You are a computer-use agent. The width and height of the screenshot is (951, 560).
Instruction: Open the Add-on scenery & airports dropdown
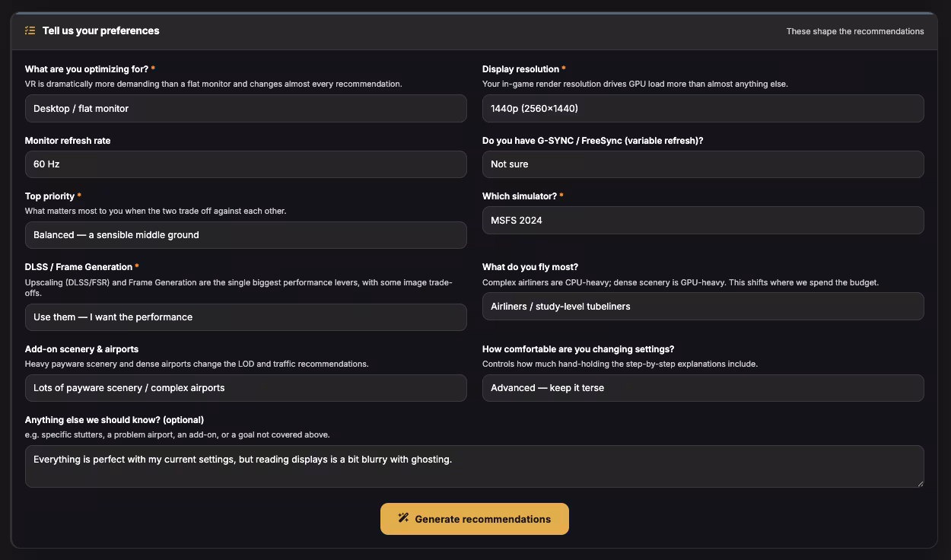click(246, 388)
